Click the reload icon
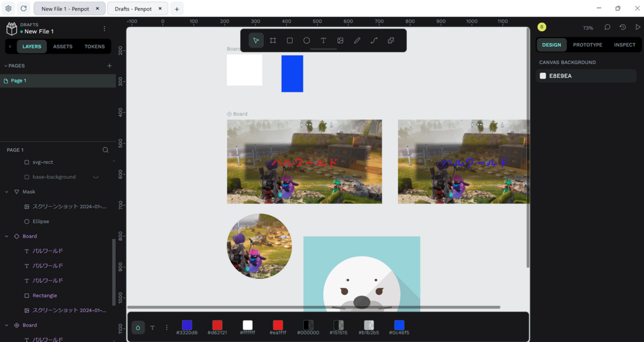644x342 pixels. [23, 8]
